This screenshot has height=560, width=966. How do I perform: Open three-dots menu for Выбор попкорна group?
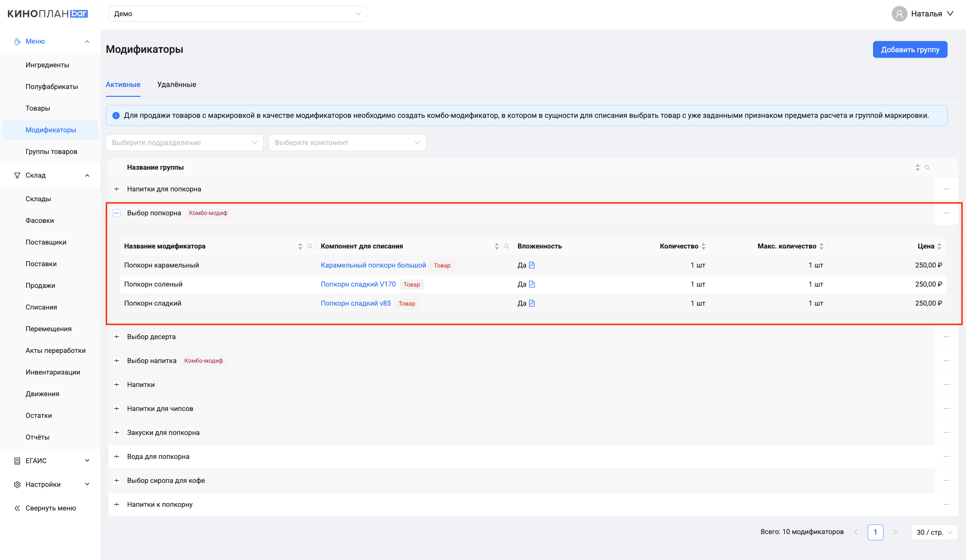click(946, 213)
